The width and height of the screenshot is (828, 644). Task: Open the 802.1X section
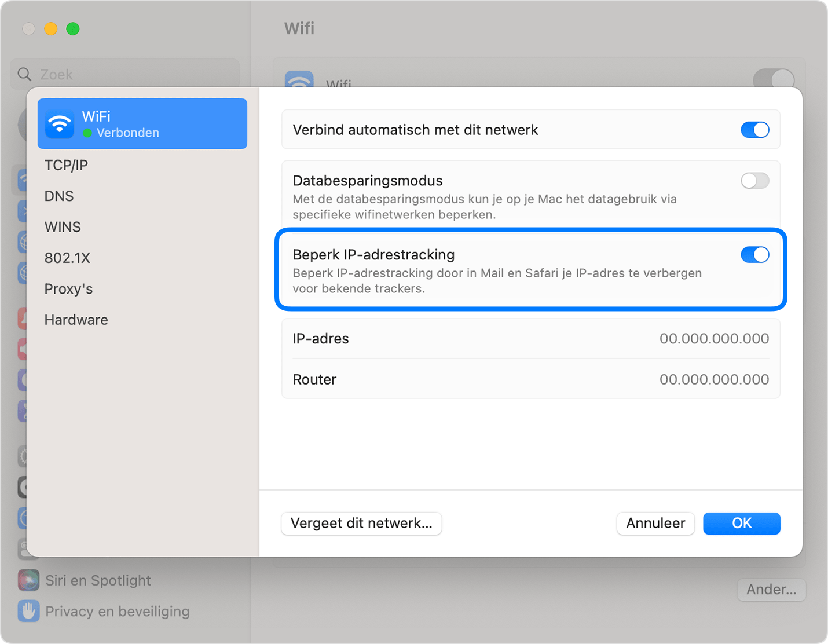pyautogui.click(x=67, y=258)
